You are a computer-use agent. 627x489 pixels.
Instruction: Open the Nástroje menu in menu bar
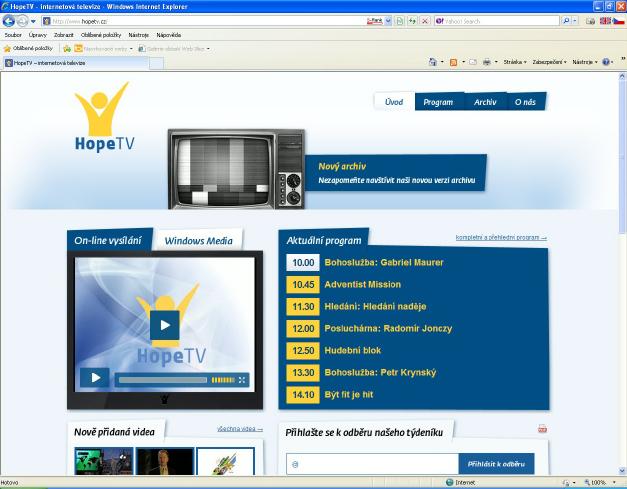tap(138, 35)
